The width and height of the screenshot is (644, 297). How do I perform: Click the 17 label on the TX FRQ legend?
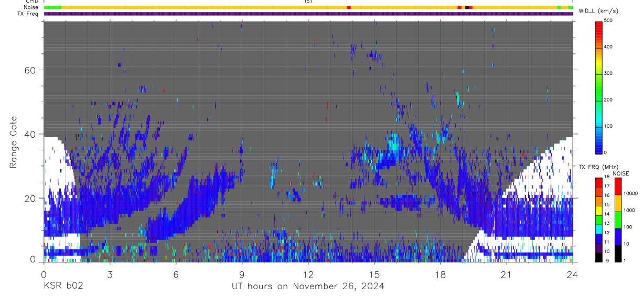click(x=606, y=186)
